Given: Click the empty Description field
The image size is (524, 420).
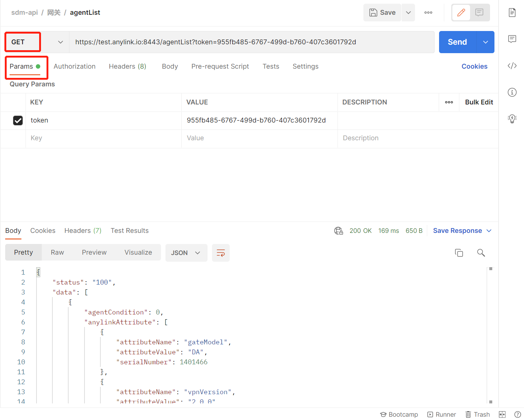Looking at the screenshot, I should (418, 138).
